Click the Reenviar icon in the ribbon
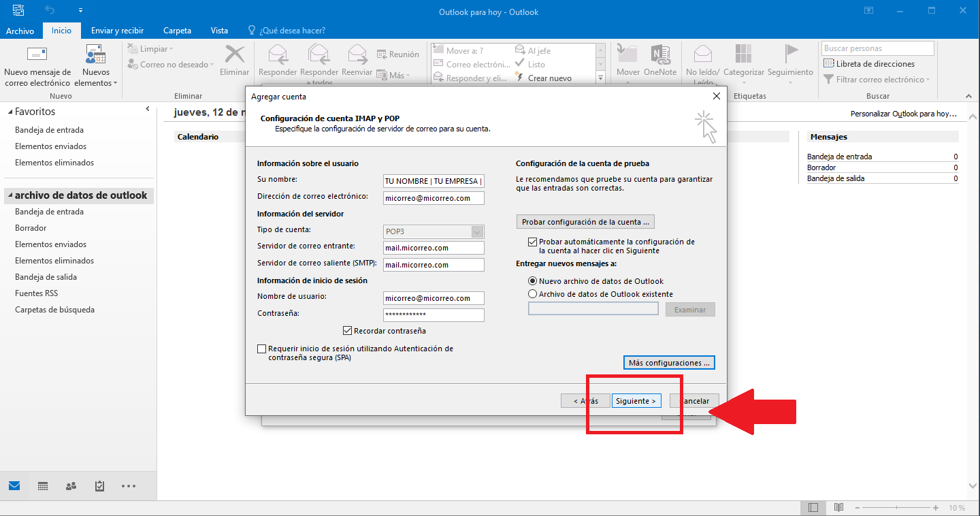 357,54
